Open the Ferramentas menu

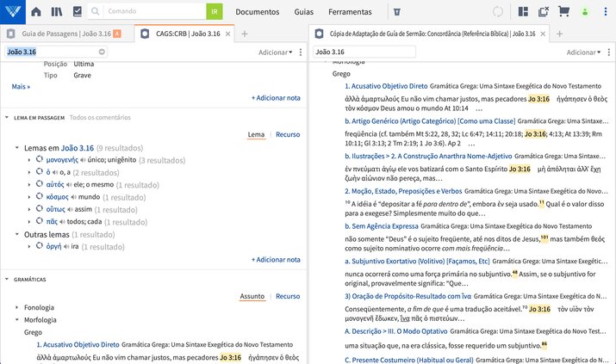pyautogui.click(x=350, y=12)
